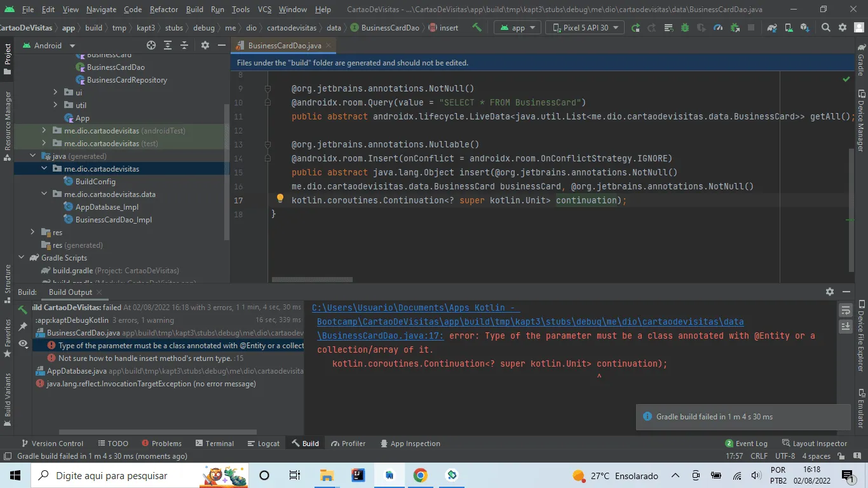Open the VCS menu

coord(264,10)
